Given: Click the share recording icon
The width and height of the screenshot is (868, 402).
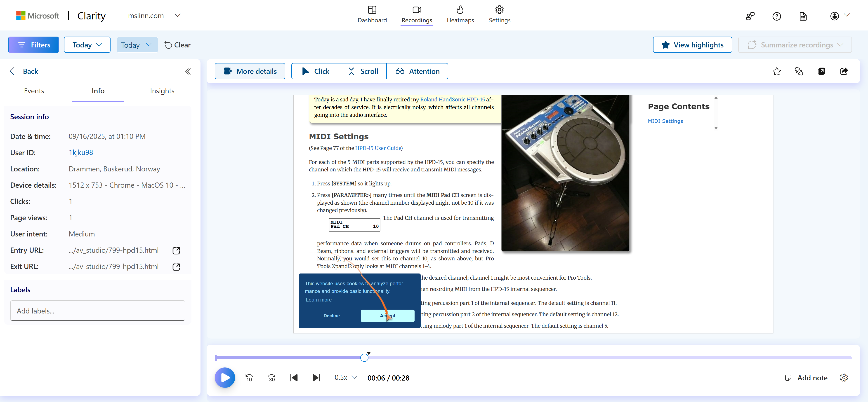Looking at the screenshot, I should (x=844, y=71).
